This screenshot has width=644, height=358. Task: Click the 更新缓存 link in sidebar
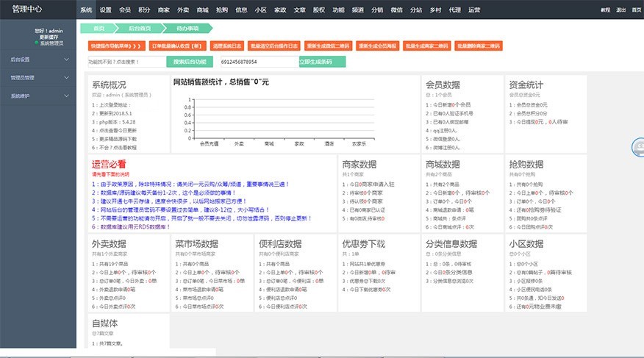pos(49,37)
